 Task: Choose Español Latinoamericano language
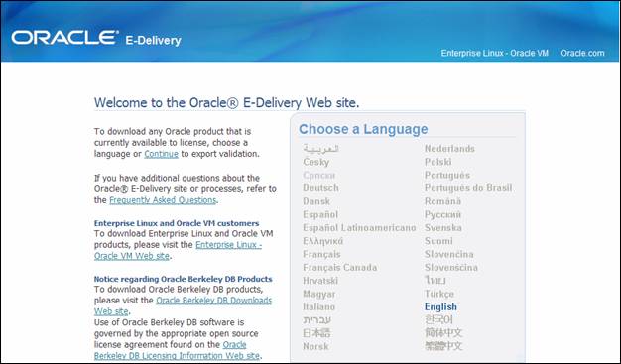(359, 228)
